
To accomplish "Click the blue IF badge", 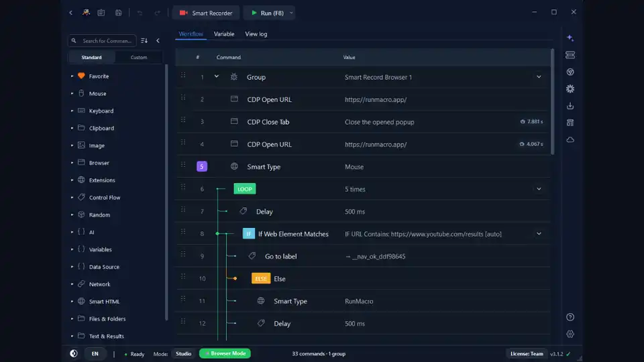I will click(x=248, y=233).
